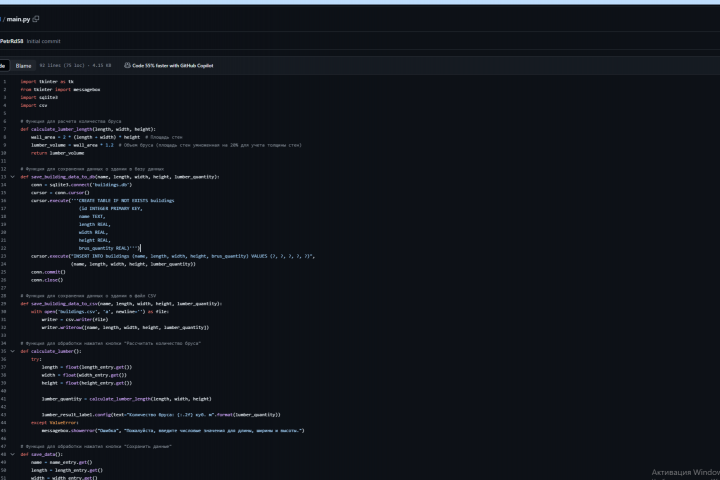Image resolution: width=720 pixels, height=480 pixels.
Task: Click the main.py file name in breadcrumb
Action: pyautogui.click(x=20, y=17)
